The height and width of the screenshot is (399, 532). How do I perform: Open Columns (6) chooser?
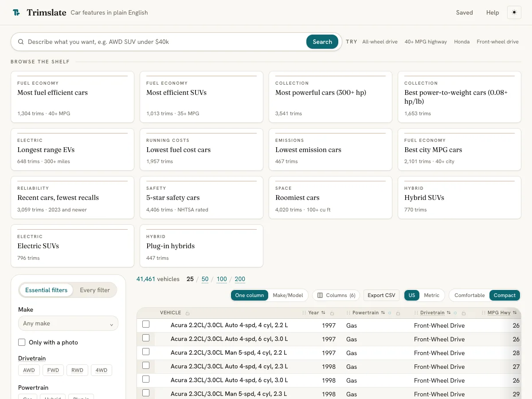(x=336, y=295)
